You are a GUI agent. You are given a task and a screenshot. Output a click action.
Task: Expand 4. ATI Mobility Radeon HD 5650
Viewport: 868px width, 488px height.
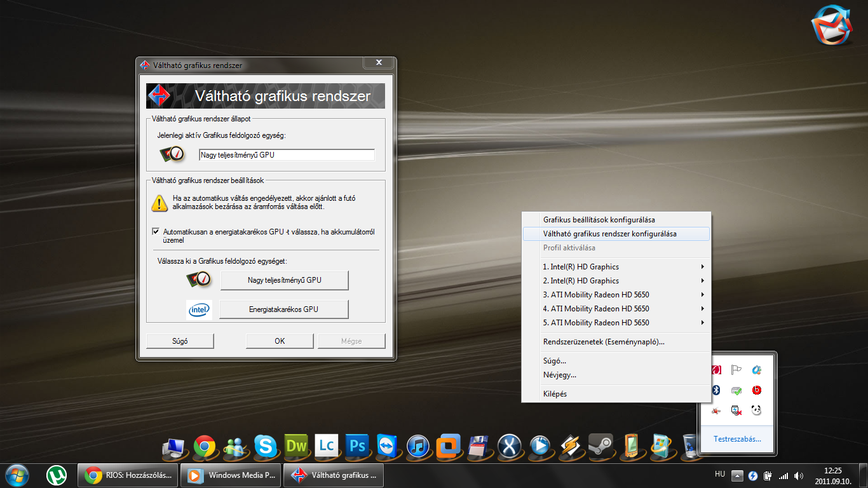click(616, 309)
